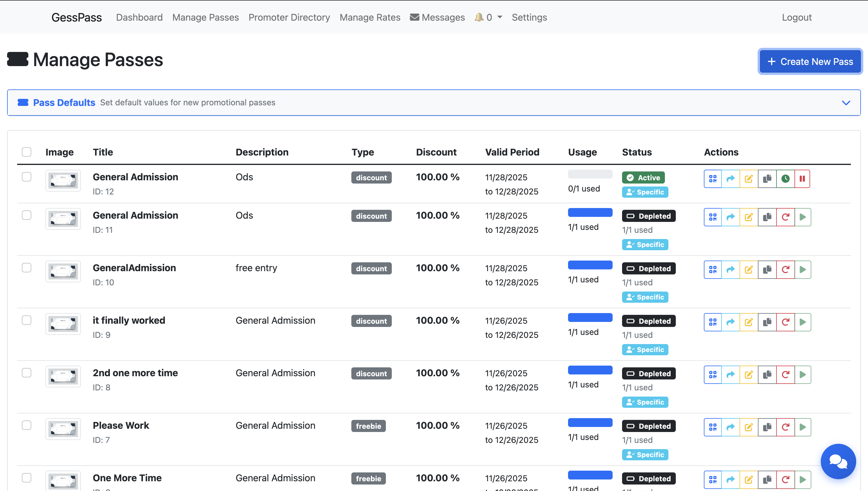Open the notifications bell dropdown
Viewport: 868px width, 491px height.
(488, 17)
